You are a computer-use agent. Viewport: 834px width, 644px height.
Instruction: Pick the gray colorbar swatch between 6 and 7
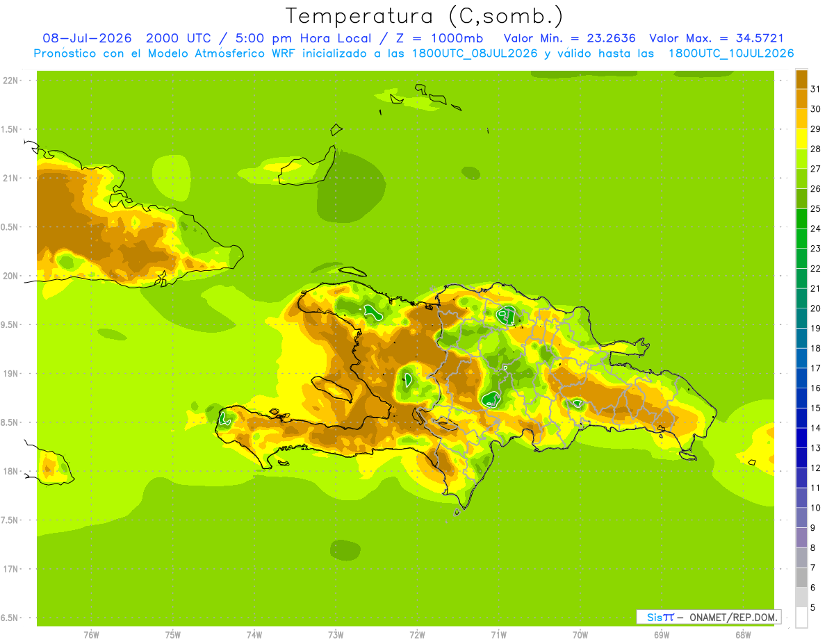[x=801, y=577]
